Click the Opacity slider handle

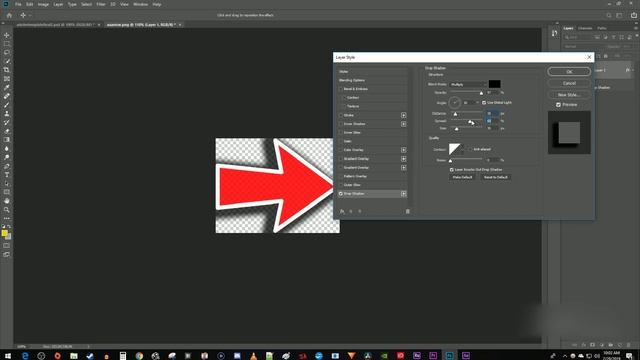(x=481, y=93)
